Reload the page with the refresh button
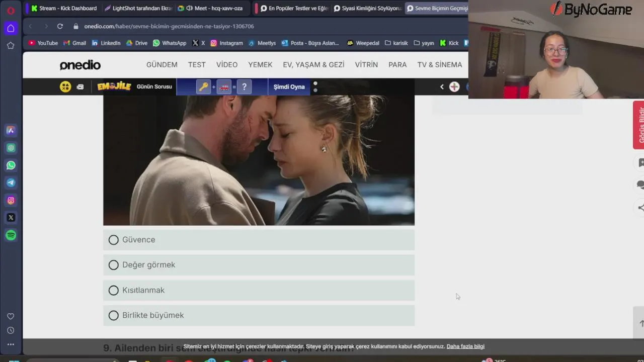The width and height of the screenshot is (644, 362). point(60,26)
